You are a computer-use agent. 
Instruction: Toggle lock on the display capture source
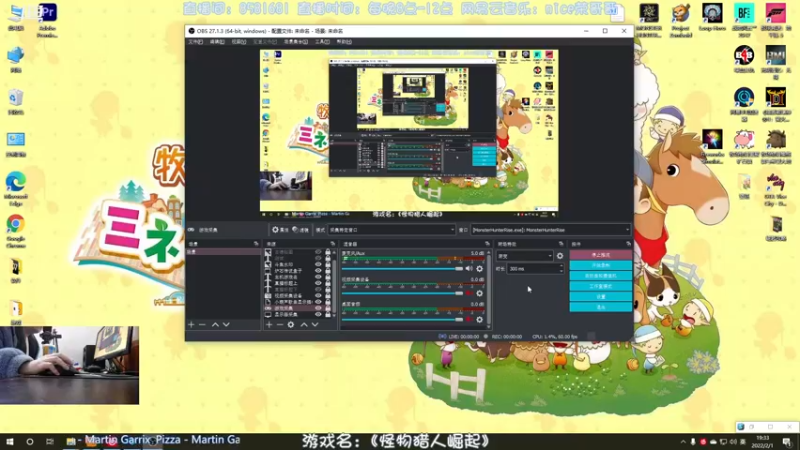coord(328,314)
